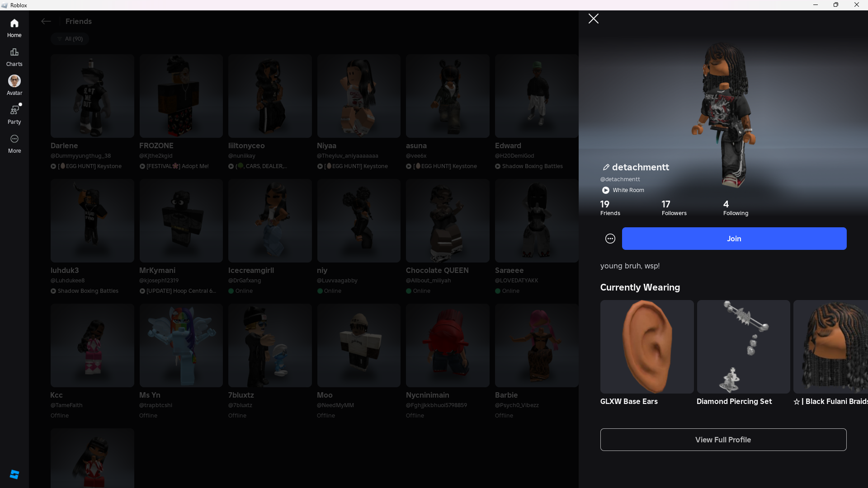
Task: Click the back arrow beside Friends
Action: pos(46,21)
